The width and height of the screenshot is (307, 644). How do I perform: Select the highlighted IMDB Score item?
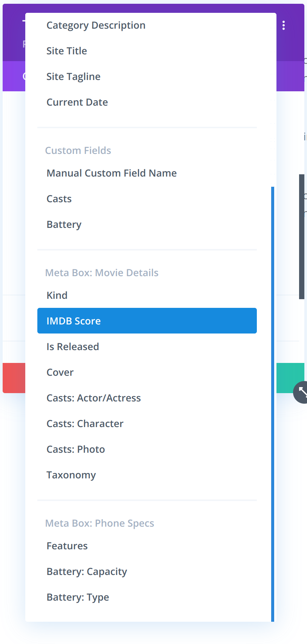point(147,321)
